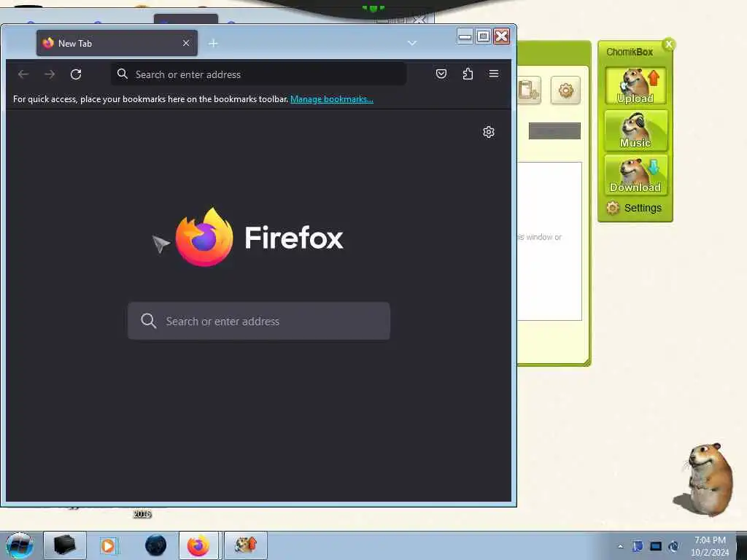Click the monitor icon in system tray
The height and width of the screenshot is (560, 747).
point(656,547)
